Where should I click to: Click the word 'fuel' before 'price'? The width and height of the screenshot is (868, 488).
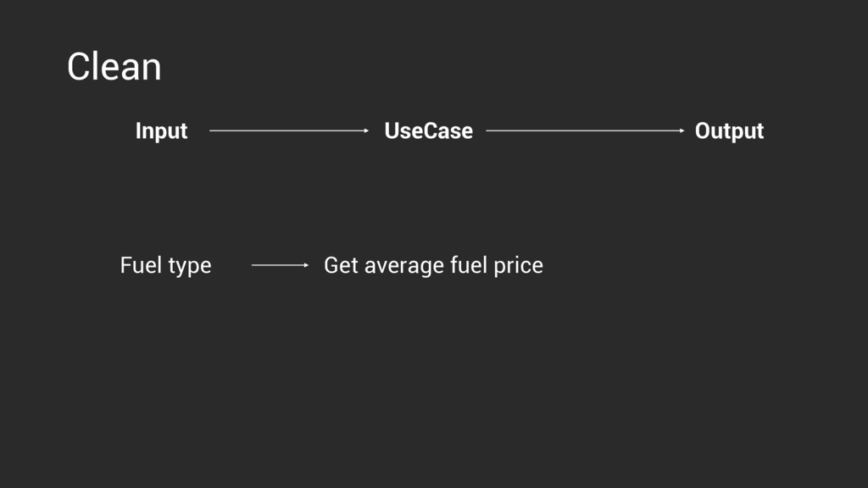pos(469,265)
